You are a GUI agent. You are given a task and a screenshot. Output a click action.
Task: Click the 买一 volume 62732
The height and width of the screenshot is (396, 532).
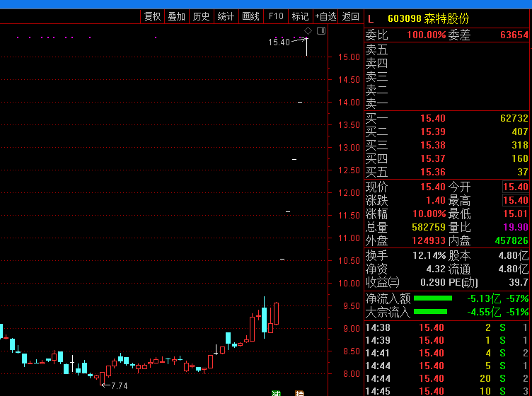(x=514, y=118)
